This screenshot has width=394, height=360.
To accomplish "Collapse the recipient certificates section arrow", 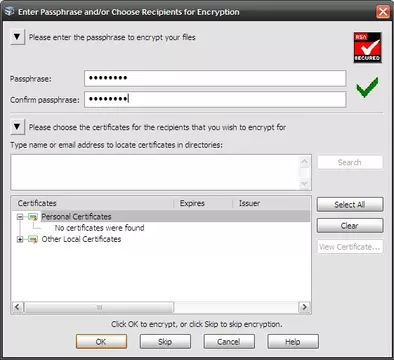I will pyautogui.click(x=17, y=127).
